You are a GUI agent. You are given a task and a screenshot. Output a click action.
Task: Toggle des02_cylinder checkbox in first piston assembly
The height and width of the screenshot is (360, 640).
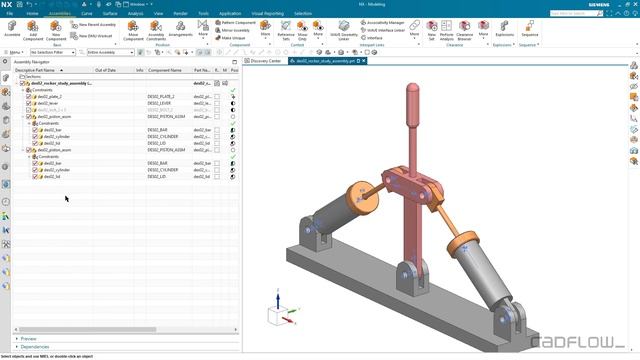(35, 136)
